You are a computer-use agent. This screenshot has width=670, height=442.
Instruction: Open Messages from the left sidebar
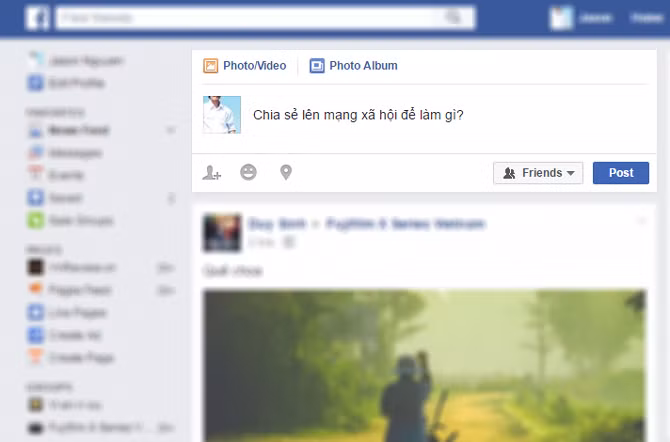coord(74,153)
